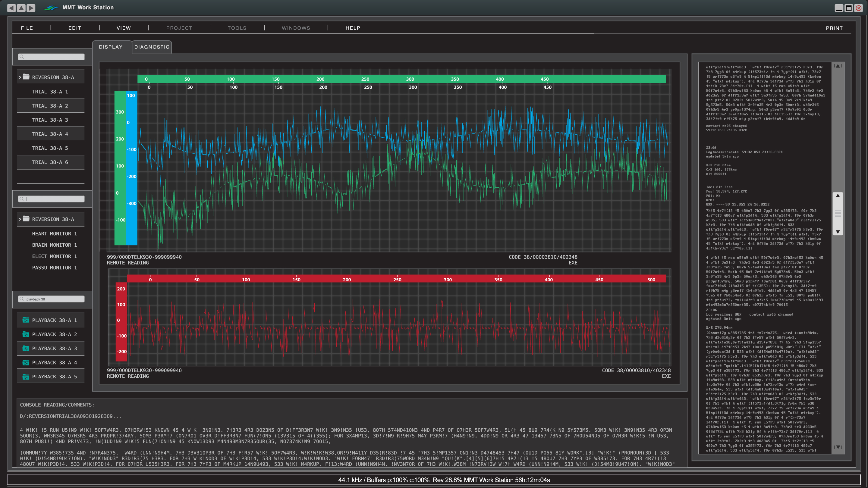
Task: Click the green horizontal axis ruler of top chart
Action: tap(401, 79)
